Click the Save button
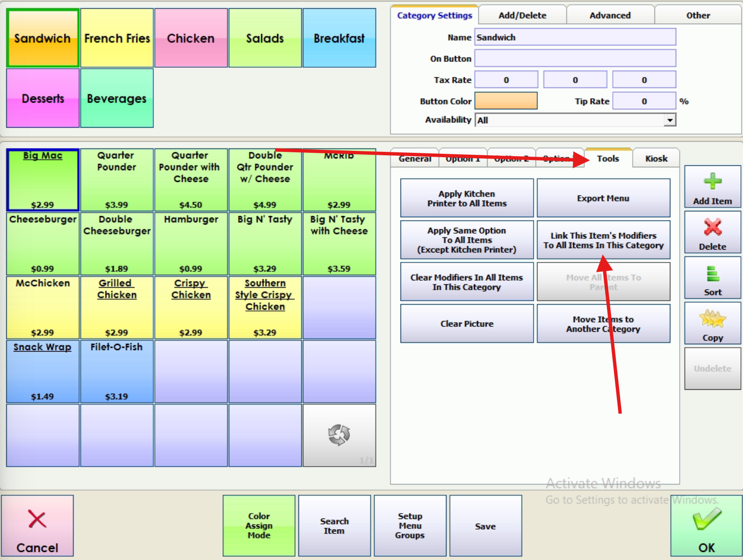This screenshot has height=560, width=743. (486, 526)
